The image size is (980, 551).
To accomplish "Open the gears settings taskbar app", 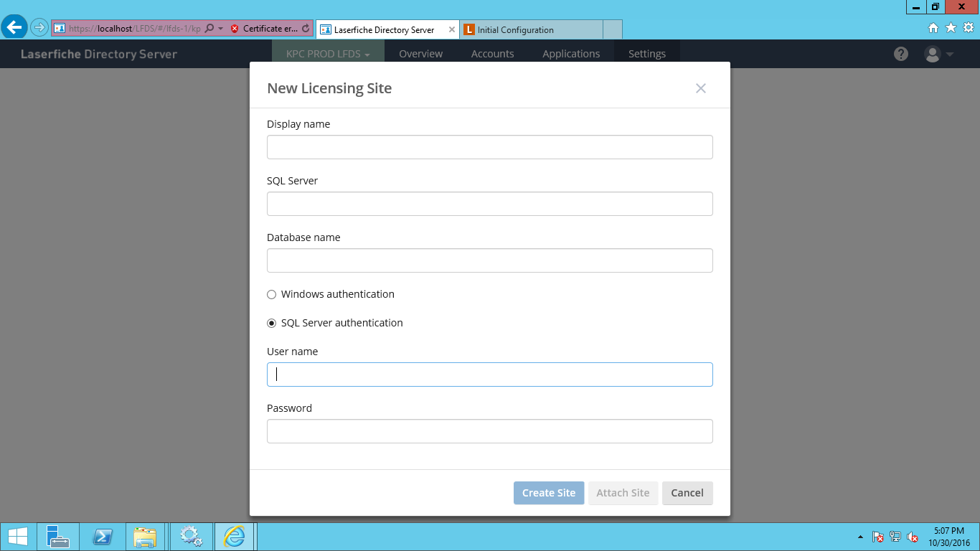I will click(191, 537).
